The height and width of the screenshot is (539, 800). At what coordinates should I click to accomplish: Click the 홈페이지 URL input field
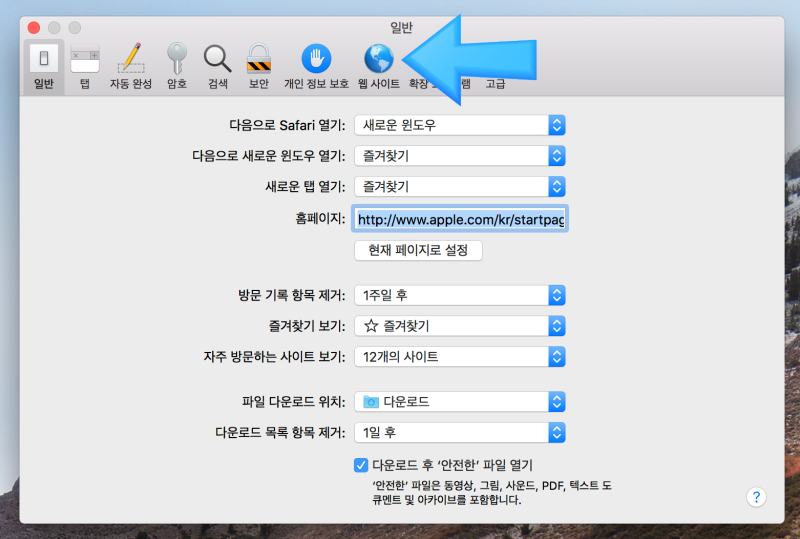pyautogui.click(x=460, y=219)
